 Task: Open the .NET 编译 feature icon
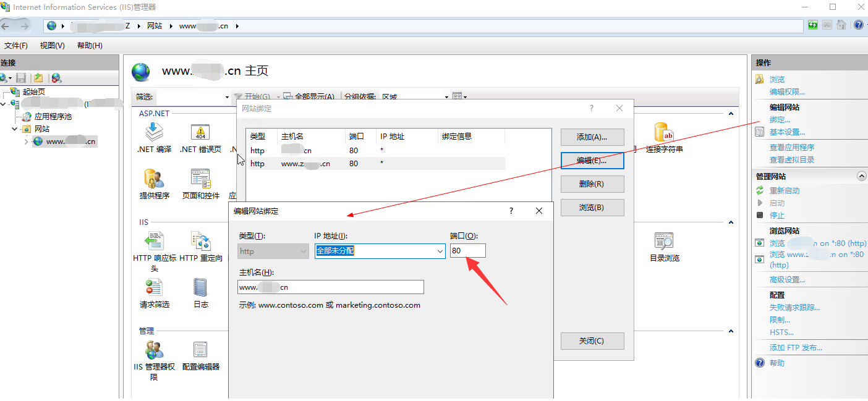tap(154, 132)
